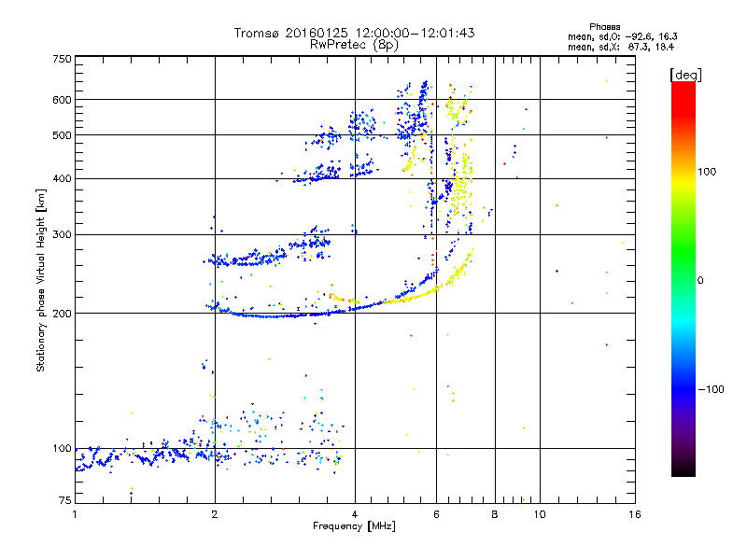The width and height of the screenshot is (747, 560).
Task: Click the 'Stationary phase Virtual Height [km]' label
Action: 41,280
